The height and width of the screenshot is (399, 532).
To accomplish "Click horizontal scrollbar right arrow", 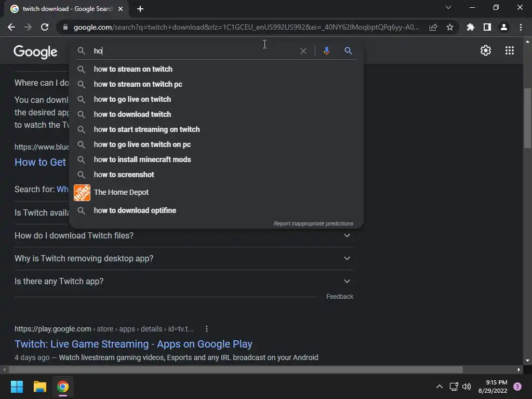I will [x=519, y=369].
